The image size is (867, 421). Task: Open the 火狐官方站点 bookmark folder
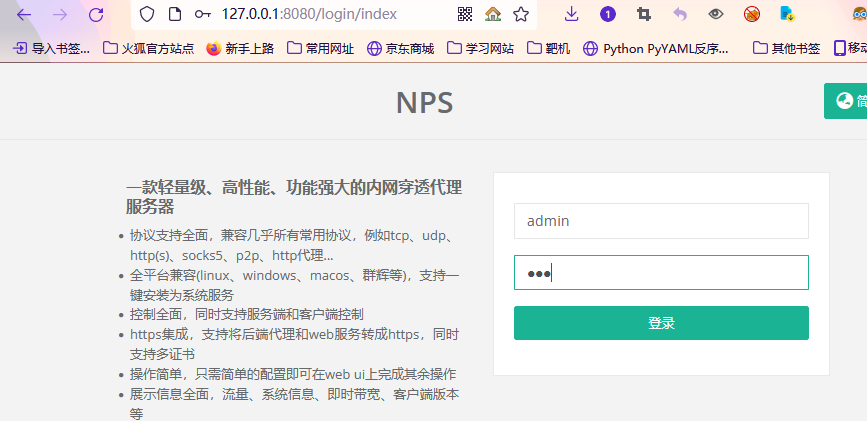149,49
